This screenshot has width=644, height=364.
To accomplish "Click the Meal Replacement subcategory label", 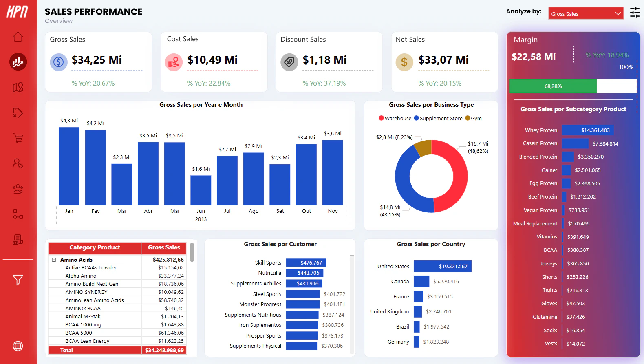I will point(535,223).
